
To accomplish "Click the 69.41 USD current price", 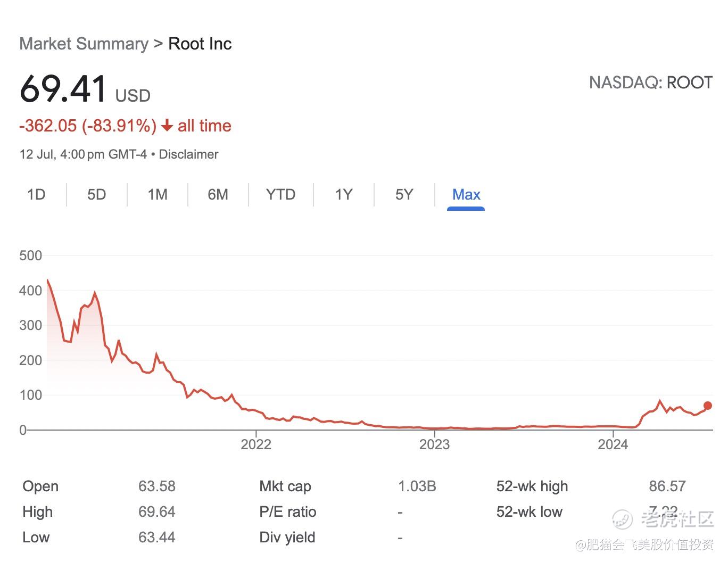I will [64, 88].
